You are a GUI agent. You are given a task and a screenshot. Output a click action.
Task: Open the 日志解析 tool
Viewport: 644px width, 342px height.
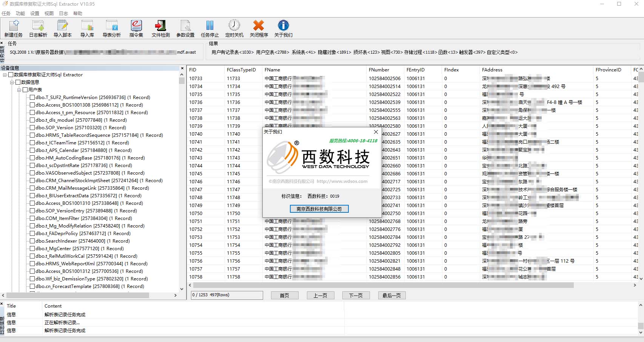pos(38,29)
